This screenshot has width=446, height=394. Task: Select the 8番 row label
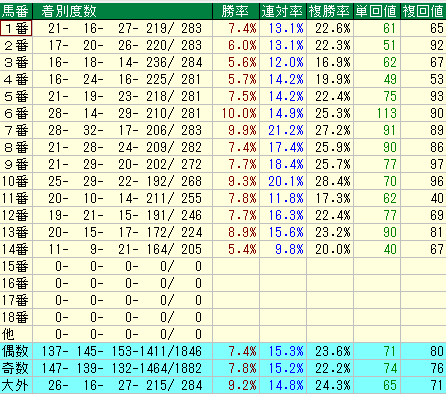(x=16, y=147)
